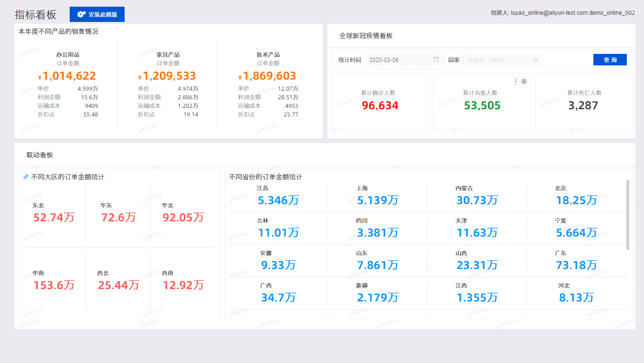Click the 不同省份的订单金额统计 heading
Screen dimensions: 644x363
pyautogui.click(x=265, y=177)
